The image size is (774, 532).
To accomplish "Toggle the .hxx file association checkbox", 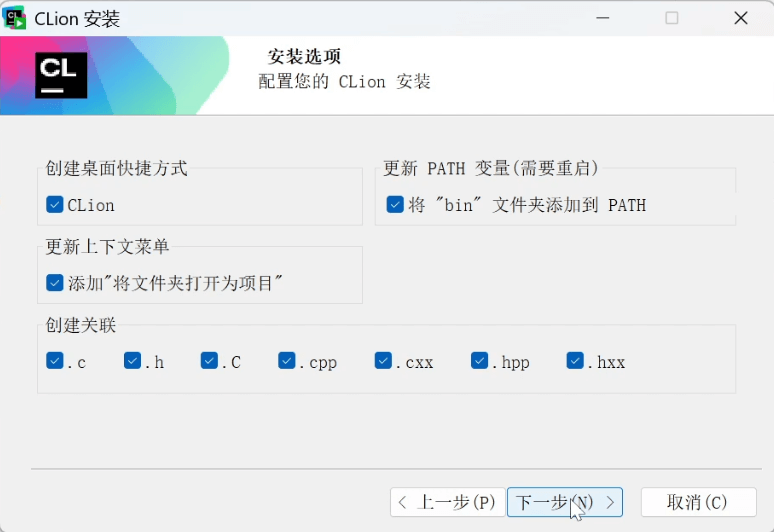I will 575,361.
